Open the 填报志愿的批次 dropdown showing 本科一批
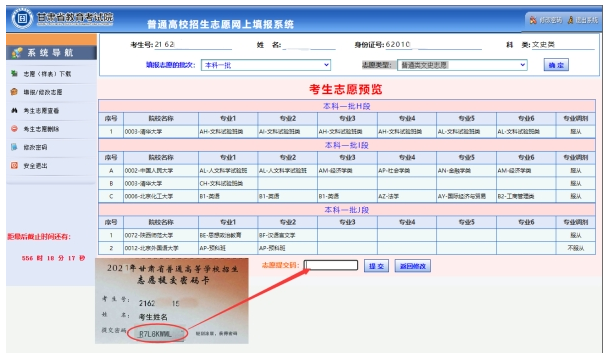 click(x=266, y=65)
